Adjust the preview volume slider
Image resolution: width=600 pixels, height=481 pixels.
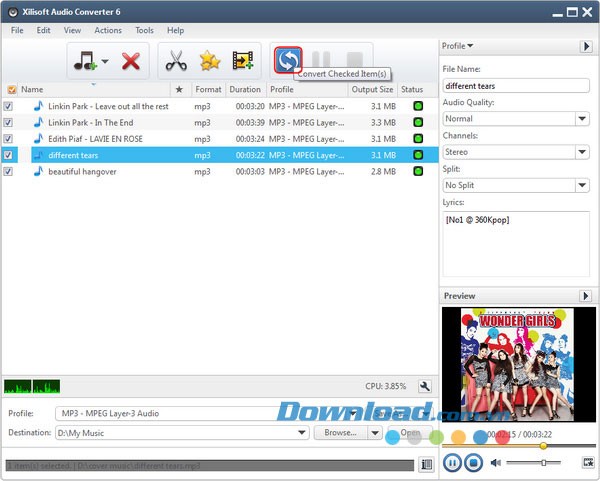point(533,463)
